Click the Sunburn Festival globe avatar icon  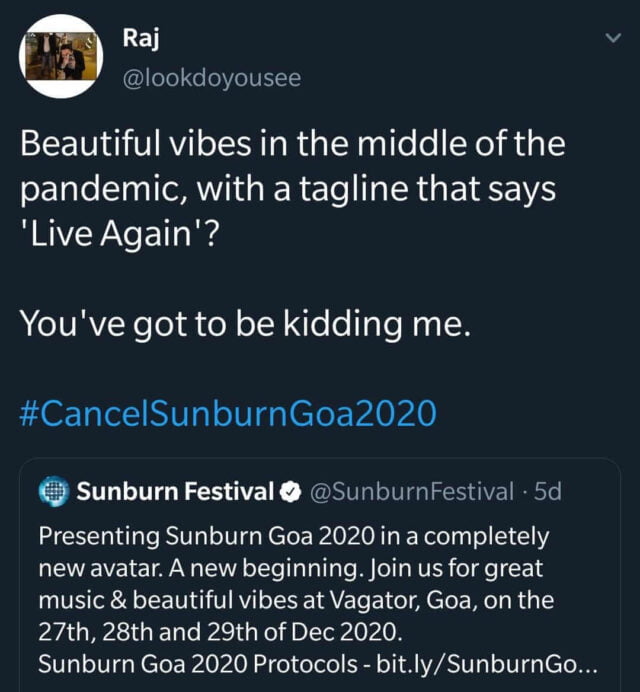click(53, 491)
